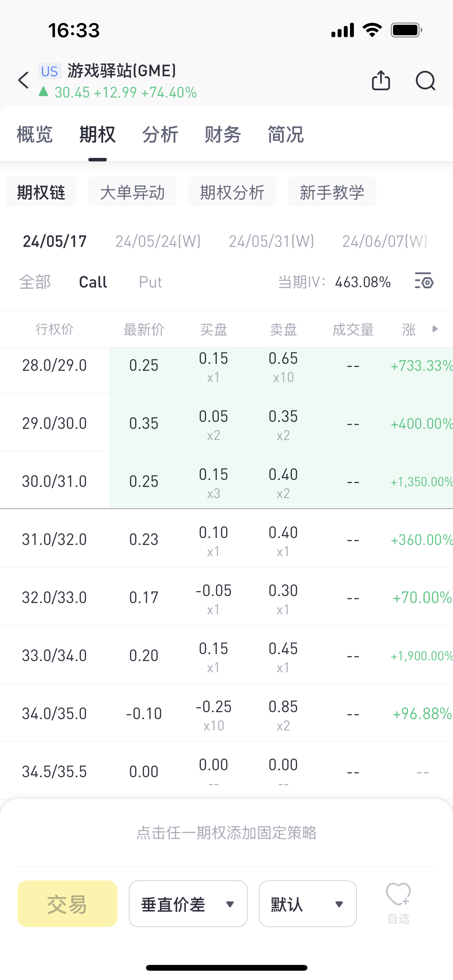Open option chain display settings icon
The height and width of the screenshot is (980, 453).
coord(424,281)
